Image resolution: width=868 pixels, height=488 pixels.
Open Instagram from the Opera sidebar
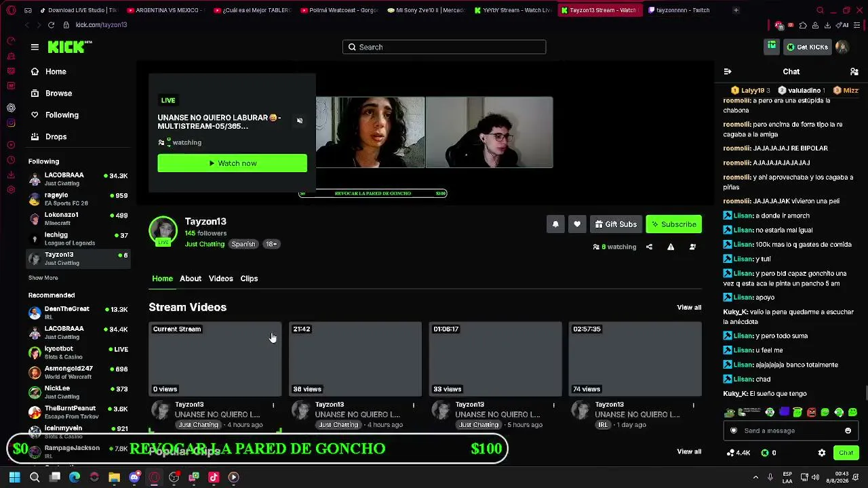(11, 123)
